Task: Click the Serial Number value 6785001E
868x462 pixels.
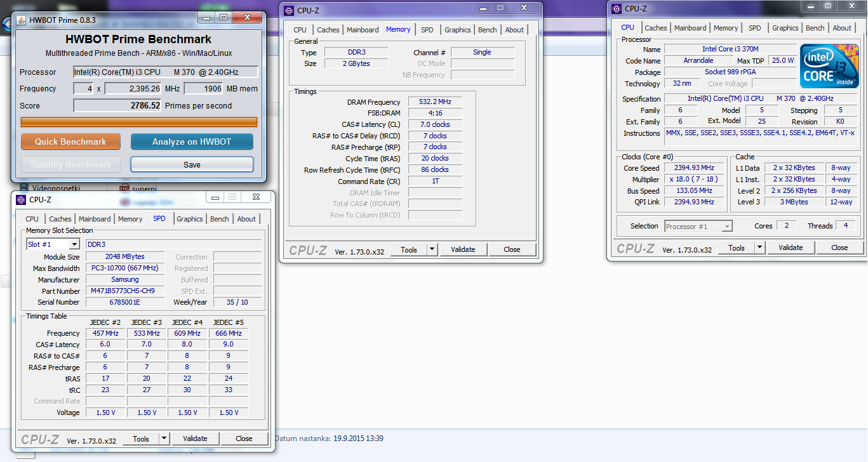Action: coord(125,303)
